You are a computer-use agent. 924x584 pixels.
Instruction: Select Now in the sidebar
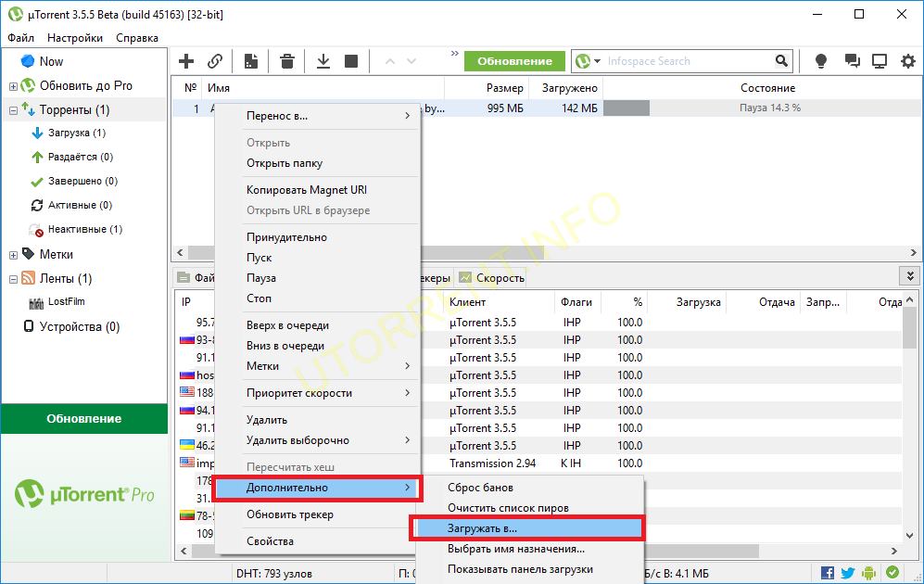[x=51, y=61]
